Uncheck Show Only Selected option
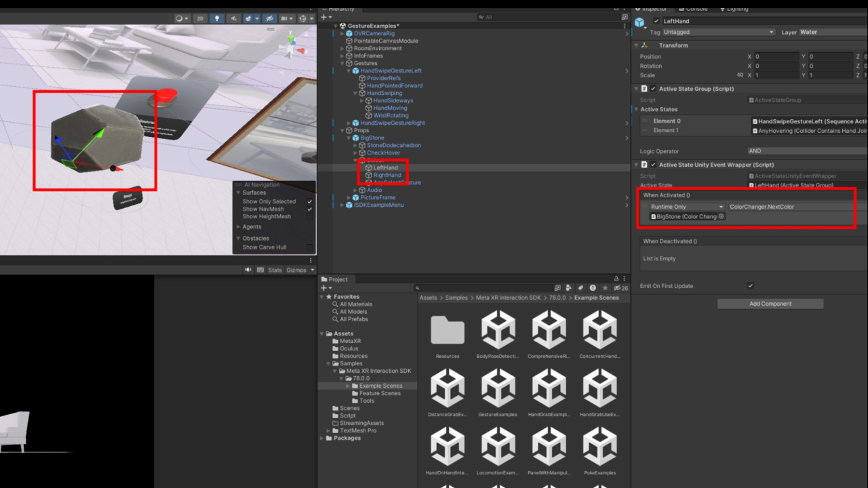Screen dimensions: 868x488 [x=309, y=201]
